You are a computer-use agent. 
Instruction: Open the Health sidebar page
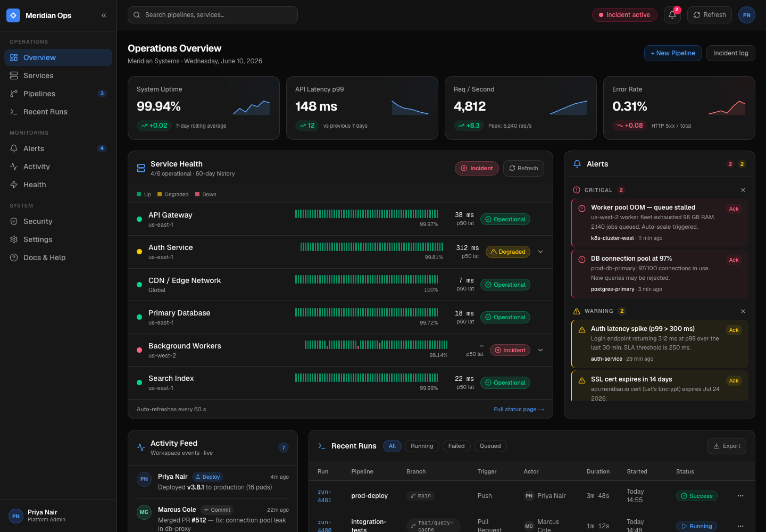(58, 185)
